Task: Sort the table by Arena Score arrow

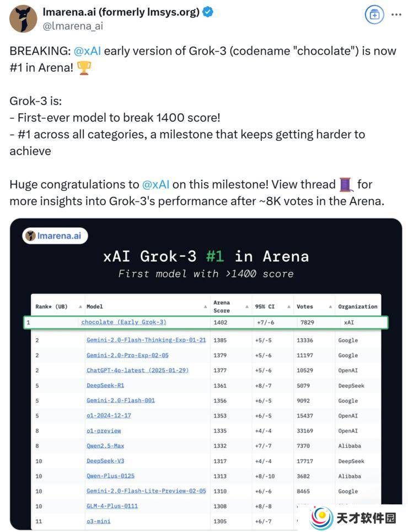Action: point(247,307)
